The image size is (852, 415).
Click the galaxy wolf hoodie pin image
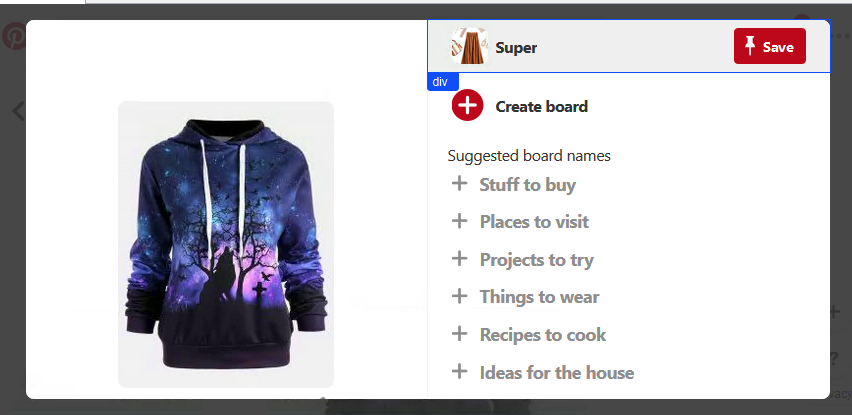click(x=225, y=244)
